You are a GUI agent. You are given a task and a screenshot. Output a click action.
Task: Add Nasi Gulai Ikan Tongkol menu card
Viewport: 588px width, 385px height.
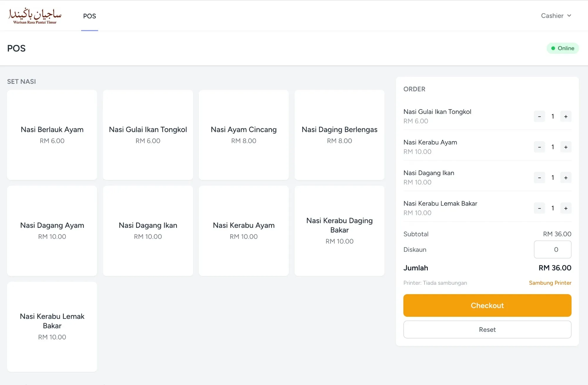tap(148, 135)
